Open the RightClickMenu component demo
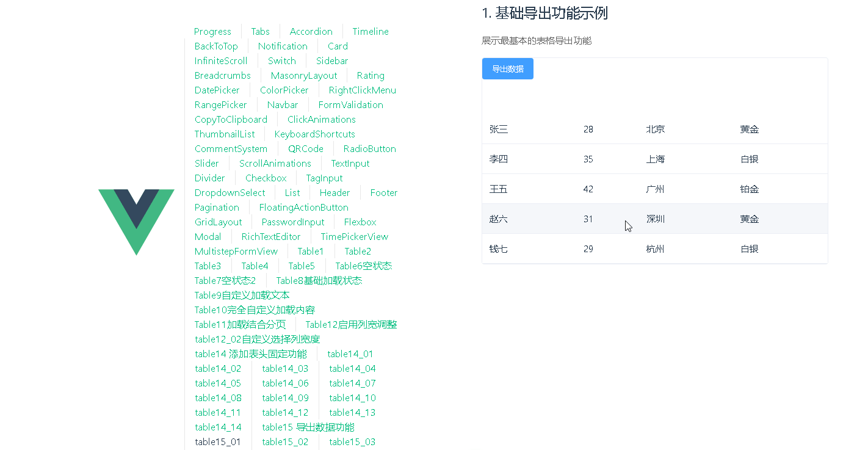 pos(361,90)
